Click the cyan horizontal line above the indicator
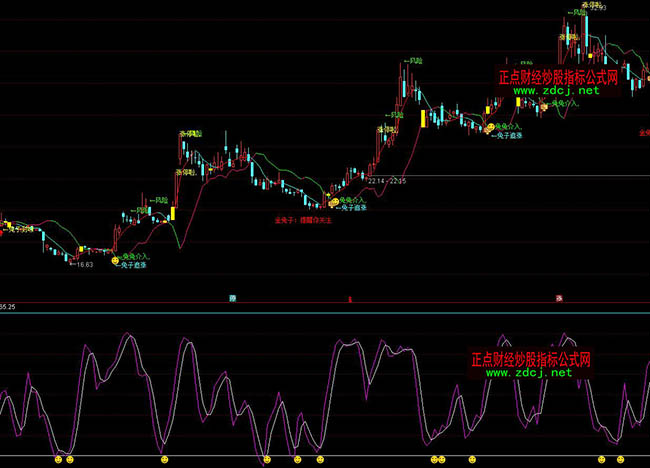The width and height of the screenshot is (650, 468). [325, 313]
